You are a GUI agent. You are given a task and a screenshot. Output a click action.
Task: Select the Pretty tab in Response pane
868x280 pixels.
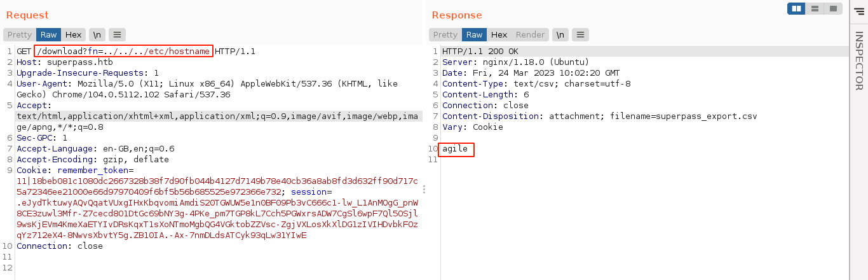coord(445,34)
